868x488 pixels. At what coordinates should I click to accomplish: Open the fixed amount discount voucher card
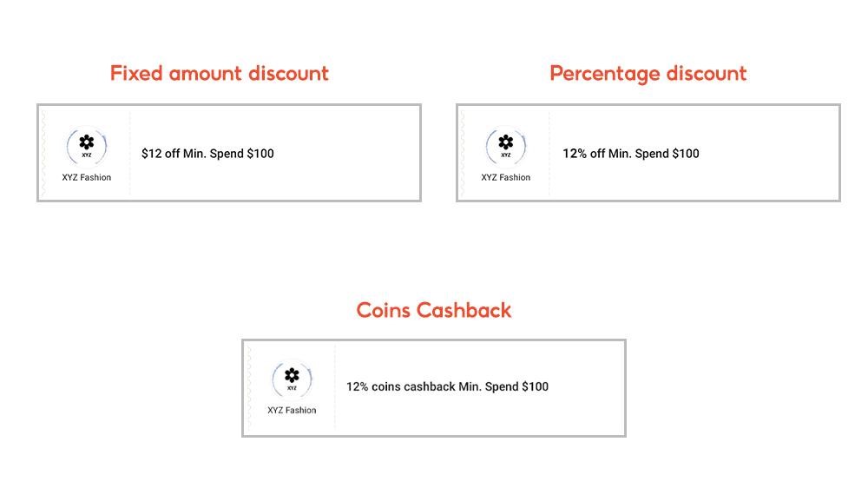(229, 153)
